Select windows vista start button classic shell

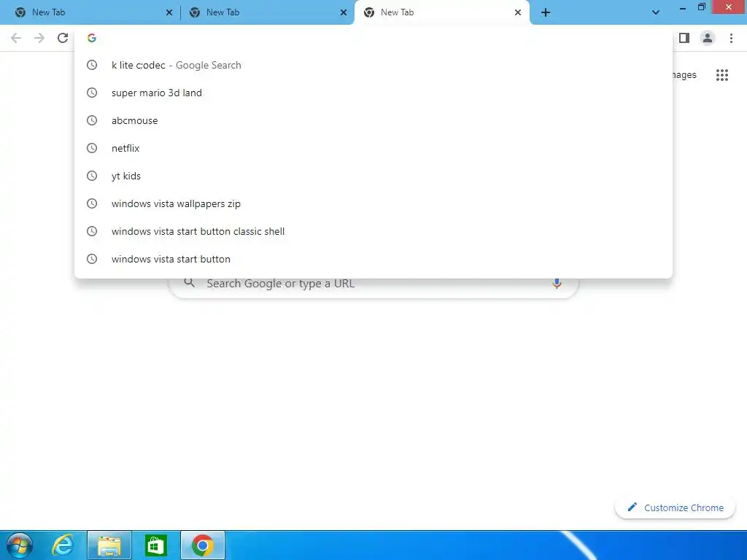[x=373, y=231]
